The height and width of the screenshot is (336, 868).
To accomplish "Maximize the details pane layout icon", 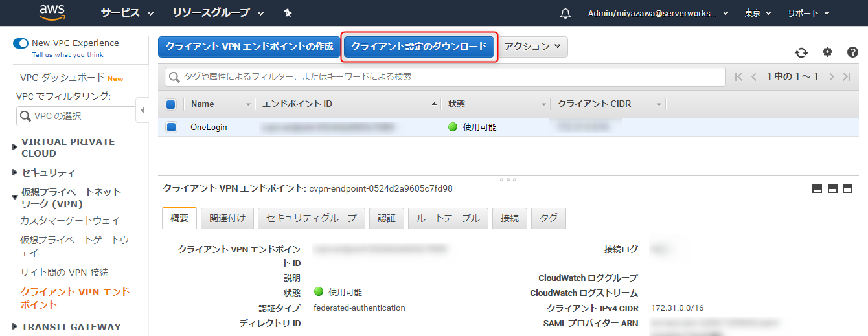I will [849, 188].
